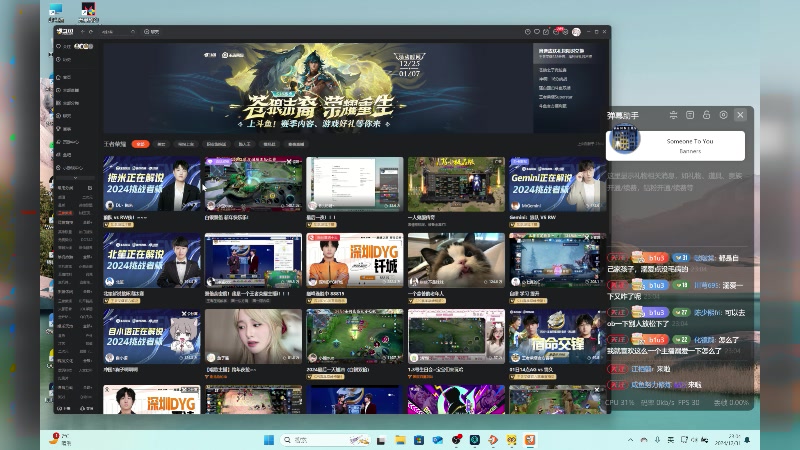Go back using the top bar arrow
Viewport: 800px width, 450px height.
82,32
